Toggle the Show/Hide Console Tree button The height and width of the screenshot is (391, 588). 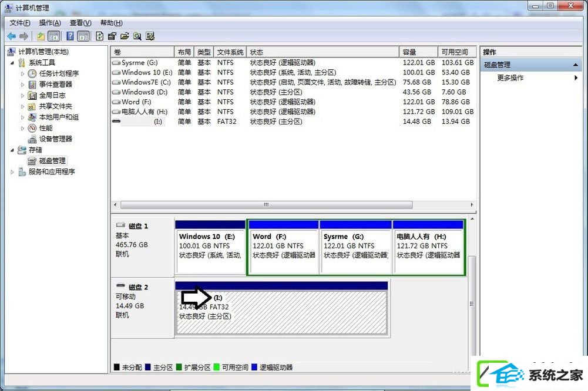(54, 36)
